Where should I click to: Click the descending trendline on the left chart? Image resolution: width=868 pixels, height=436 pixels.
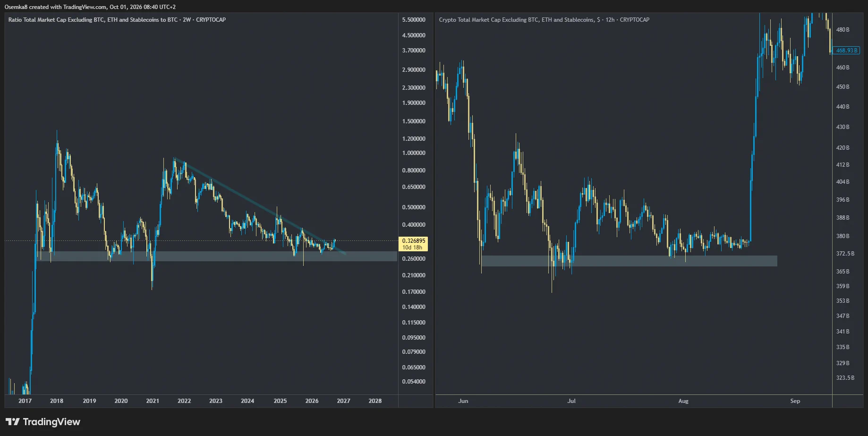coord(260,206)
